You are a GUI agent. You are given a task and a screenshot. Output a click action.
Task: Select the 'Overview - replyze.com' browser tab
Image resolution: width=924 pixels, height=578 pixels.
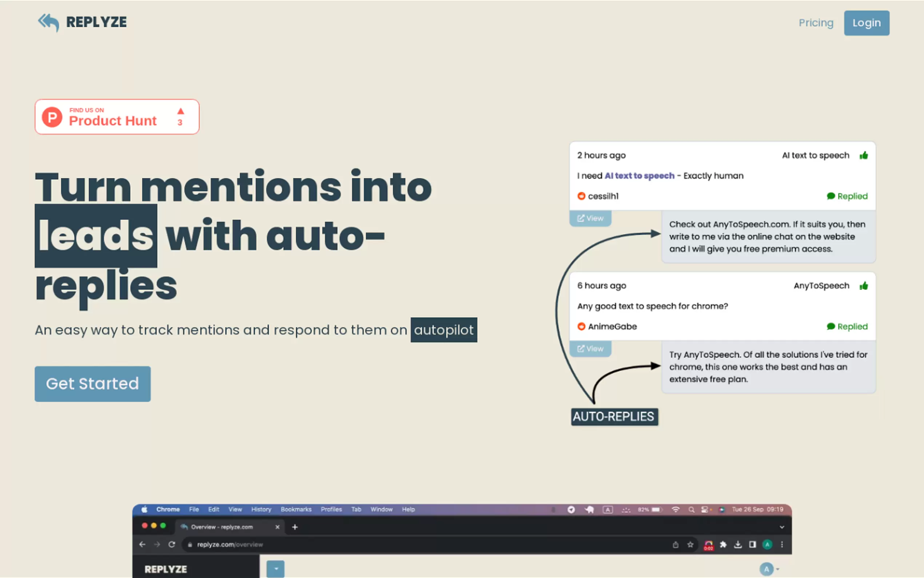click(222, 527)
